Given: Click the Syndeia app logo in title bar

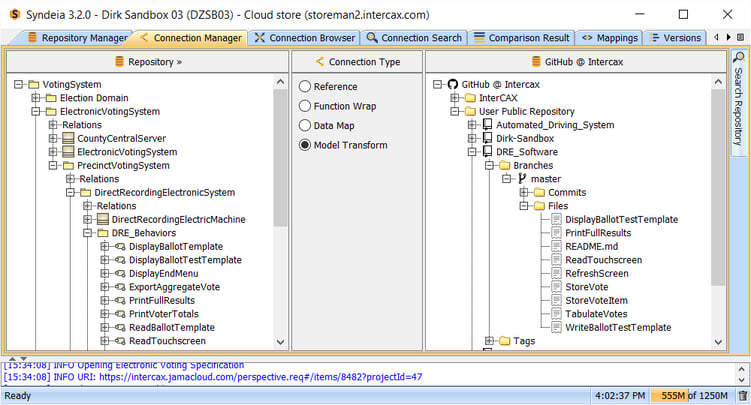Looking at the screenshot, I should click(15, 14).
